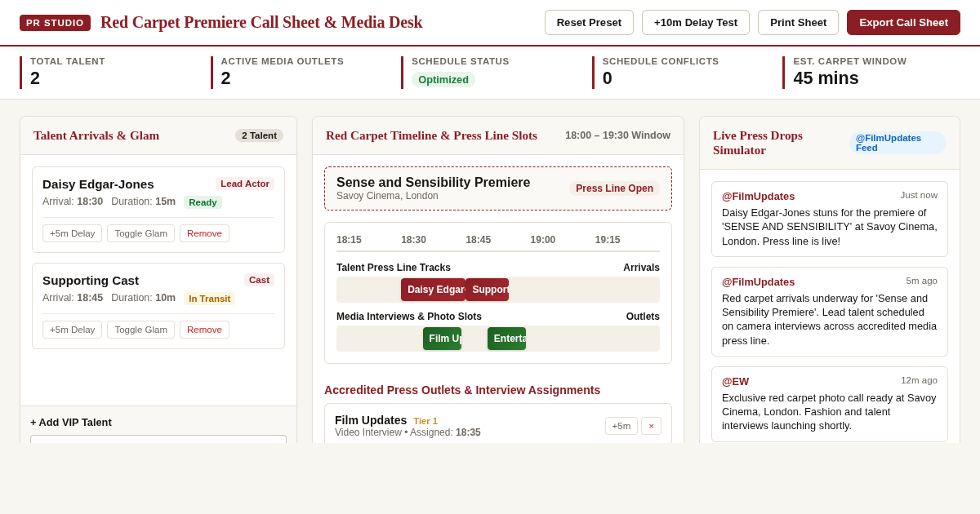Click the Savoy Cinema, London venue text
980x514 pixels.
[x=387, y=196]
